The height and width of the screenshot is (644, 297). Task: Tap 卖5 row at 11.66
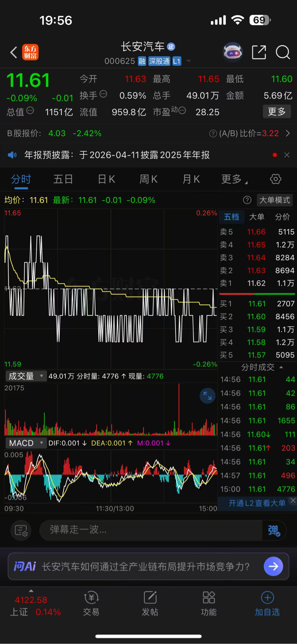257,232
